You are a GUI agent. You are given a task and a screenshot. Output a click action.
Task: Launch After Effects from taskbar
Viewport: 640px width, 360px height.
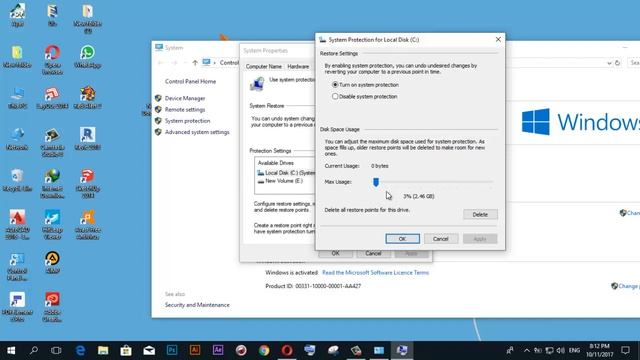[x=218, y=350]
